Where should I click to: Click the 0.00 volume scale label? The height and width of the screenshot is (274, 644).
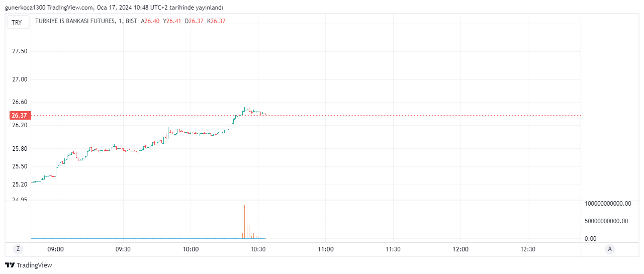(591, 239)
